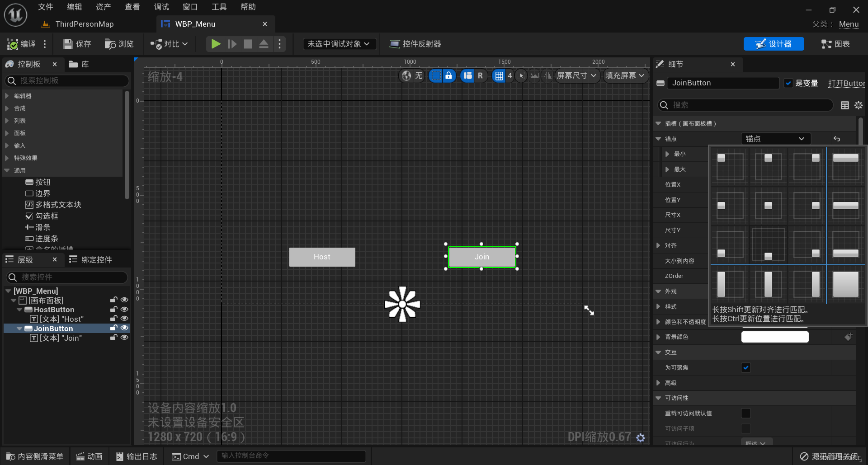
Task: Click the Stop playback square button
Action: coord(248,44)
